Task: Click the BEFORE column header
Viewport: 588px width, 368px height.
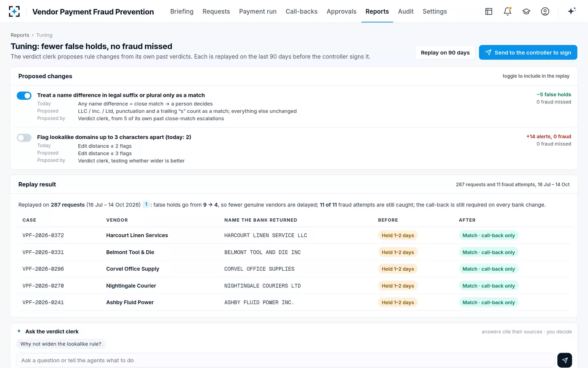Action: 388,220
